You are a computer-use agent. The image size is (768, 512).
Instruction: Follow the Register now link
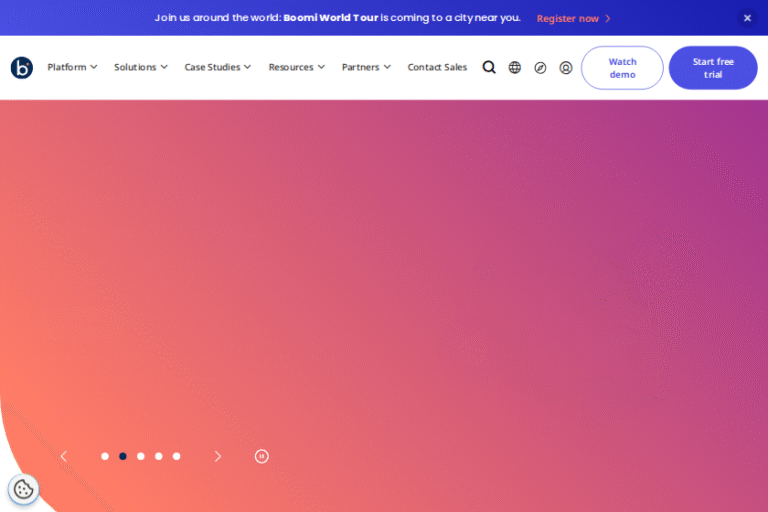pyautogui.click(x=573, y=18)
